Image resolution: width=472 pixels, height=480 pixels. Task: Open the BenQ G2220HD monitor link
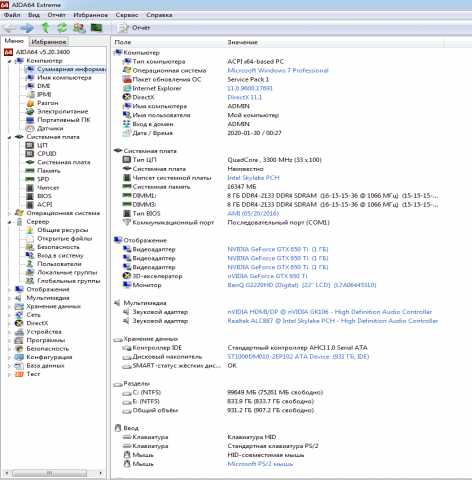click(x=302, y=285)
